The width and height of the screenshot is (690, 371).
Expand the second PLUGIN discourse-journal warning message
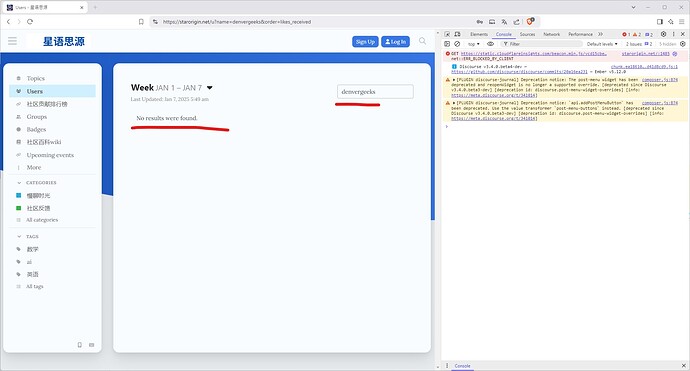pyautogui.click(x=454, y=103)
